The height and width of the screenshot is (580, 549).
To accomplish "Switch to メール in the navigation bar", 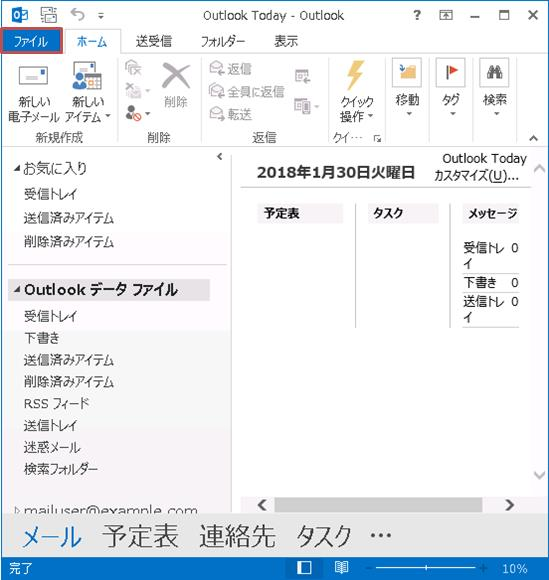I will pyautogui.click(x=52, y=536).
